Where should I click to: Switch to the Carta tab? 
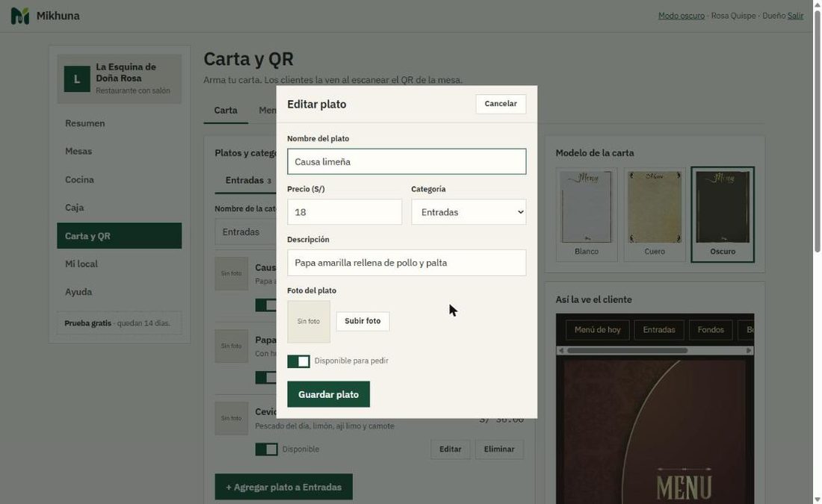point(226,111)
